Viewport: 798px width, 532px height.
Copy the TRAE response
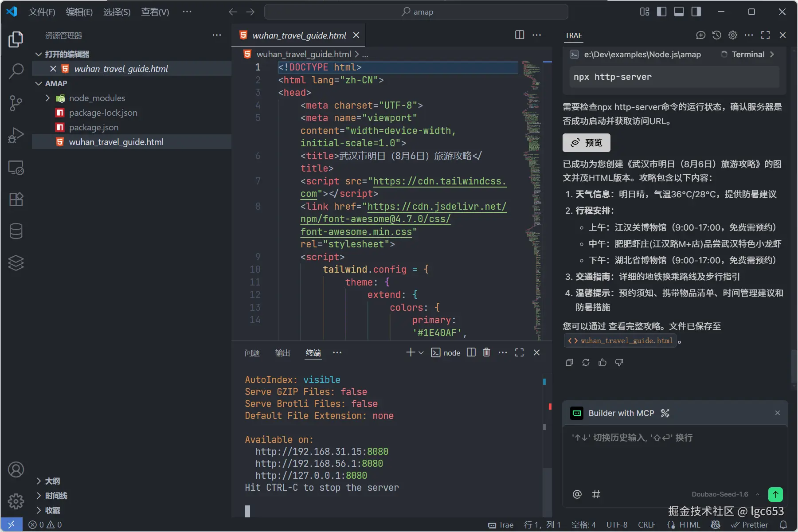(x=570, y=363)
